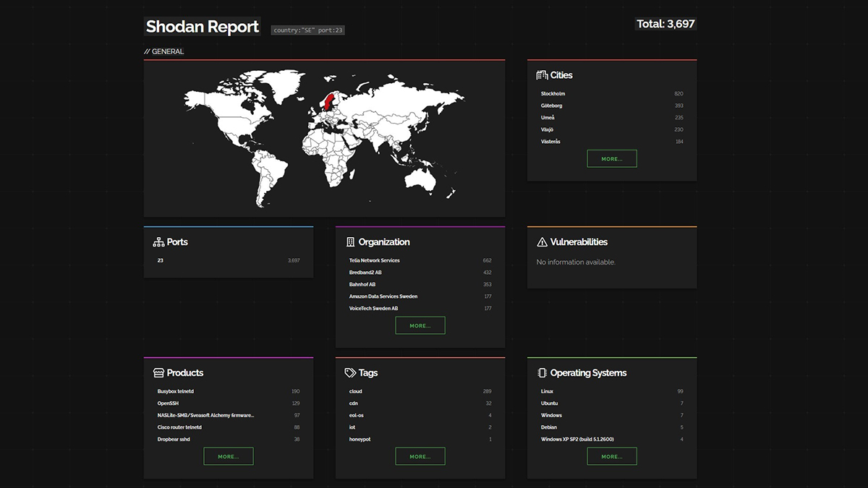Open MORE in the Tags panel
This screenshot has height=488, width=868.
pos(420,456)
